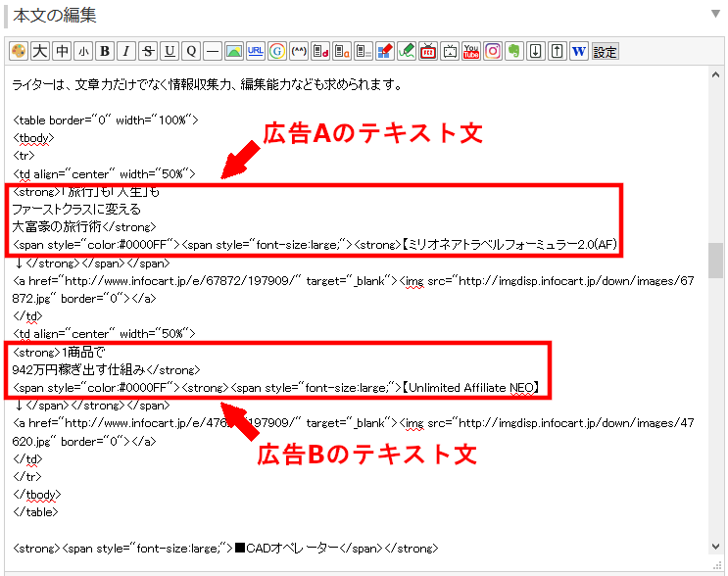Click the closing </tr> line

click(26, 477)
